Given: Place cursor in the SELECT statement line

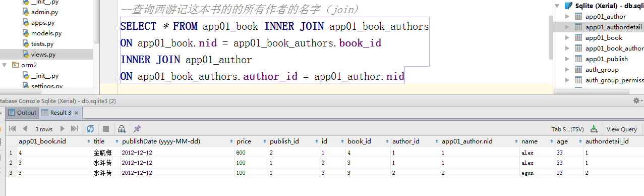Looking at the screenshot, I should coord(274,27).
